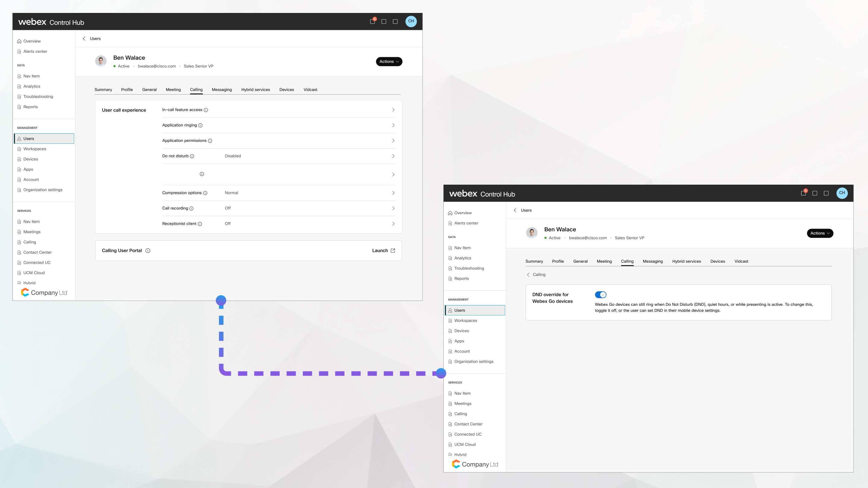This screenshot has height=488, width=868.
Task: Open Actions dropdown in right window
Action: point(820,233)
